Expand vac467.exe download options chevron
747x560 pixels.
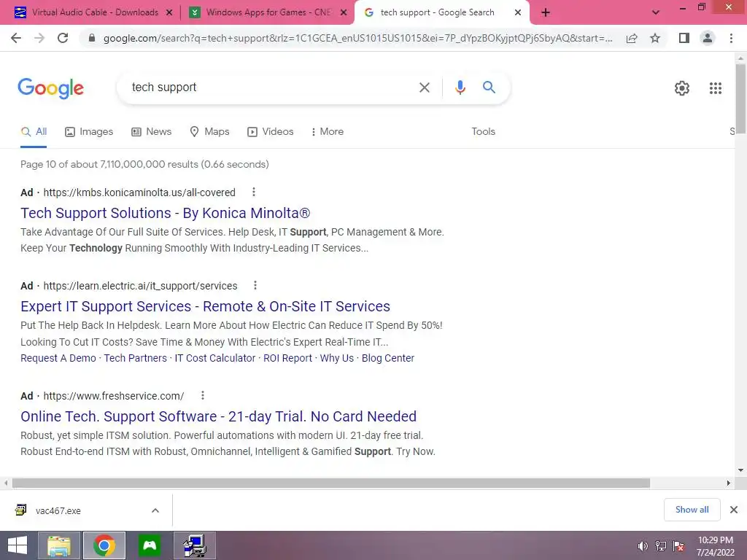[155, 510]
